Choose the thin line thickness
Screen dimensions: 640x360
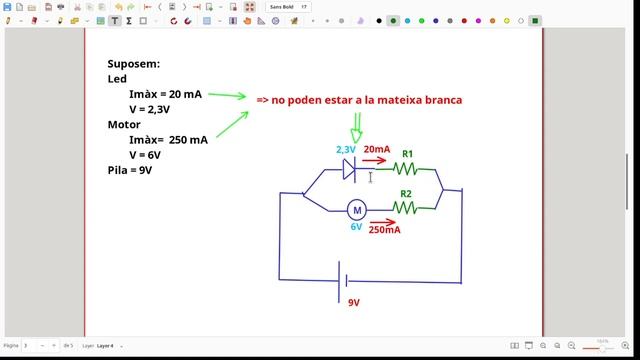[313, 21]
